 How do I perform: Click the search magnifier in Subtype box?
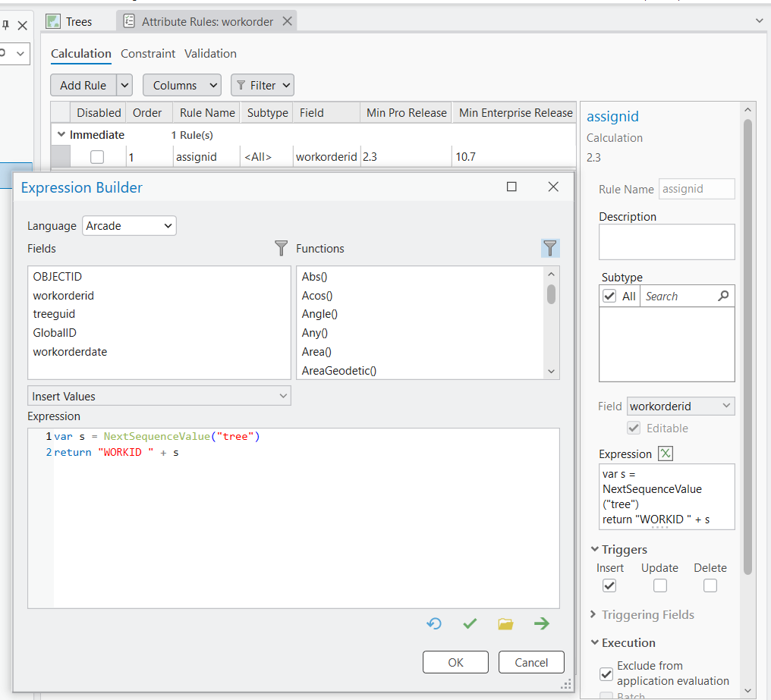coord(722,296)
